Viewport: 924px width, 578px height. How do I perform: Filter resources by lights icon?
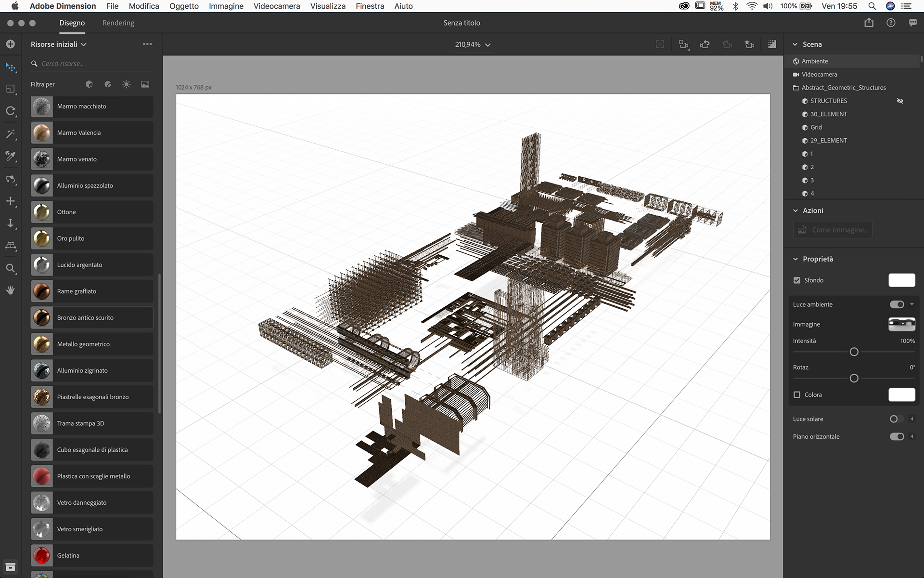(x=126, y=84)
